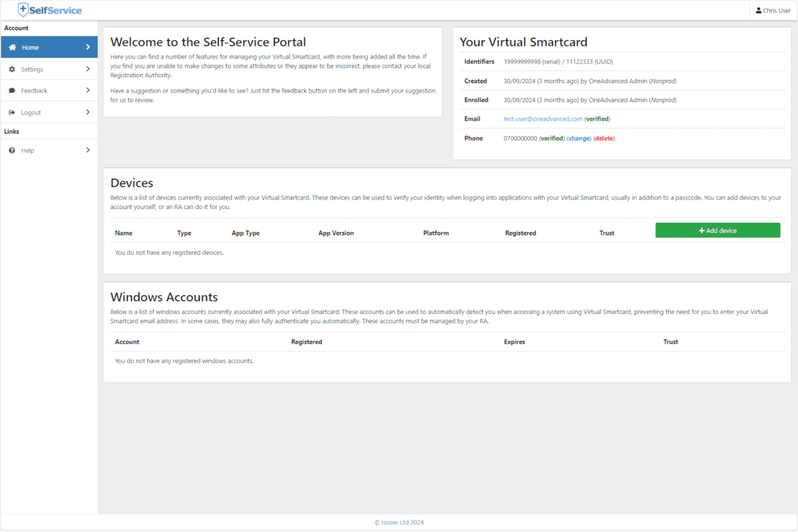Viewport: 798px width, 532px height.
Task: Open the change link for Phone number
Action: tap(579, 138)
